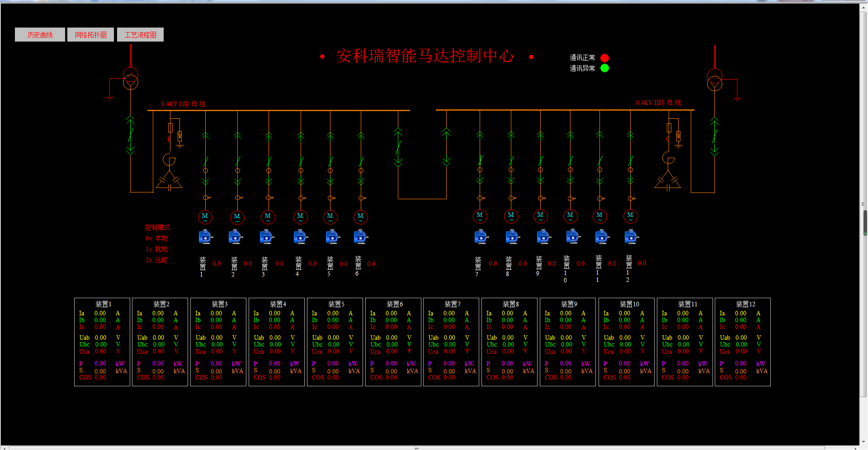Select motor M symbol for 装置5
The image size is (868, 450).
pos(330,217)
